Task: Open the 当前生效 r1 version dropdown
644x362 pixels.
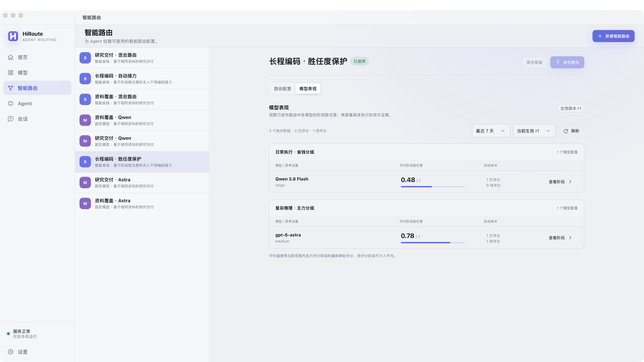Action: [x=534, y=131]
